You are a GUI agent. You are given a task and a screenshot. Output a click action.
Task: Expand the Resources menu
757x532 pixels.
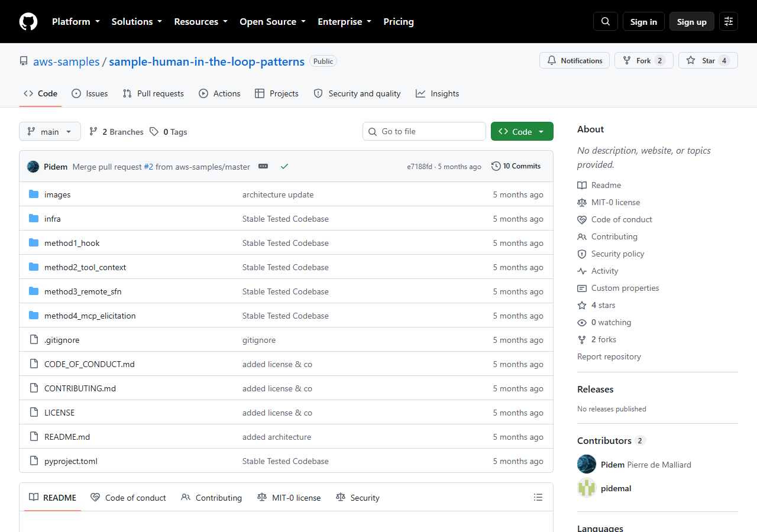click(x=200, y=21)
